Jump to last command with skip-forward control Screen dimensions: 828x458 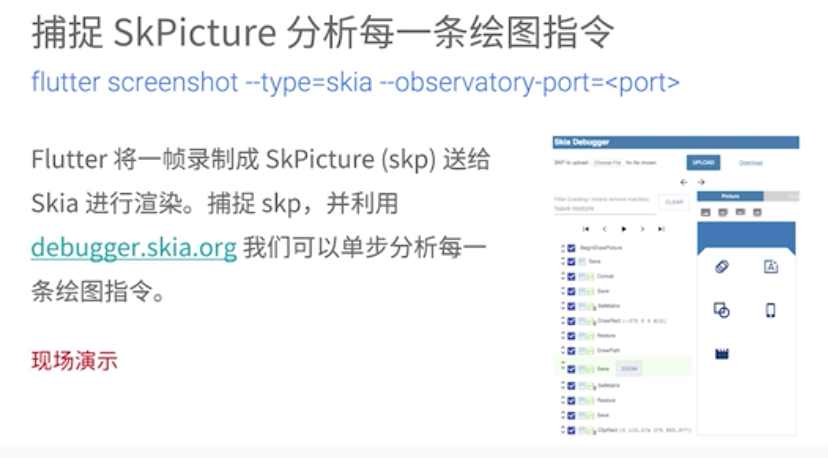pos(661,229)
